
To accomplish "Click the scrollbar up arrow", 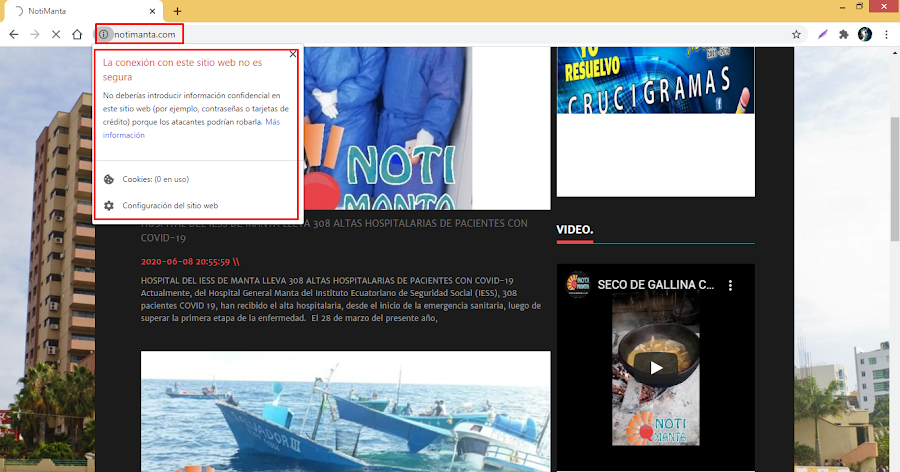I will click(x=894, y=52).
